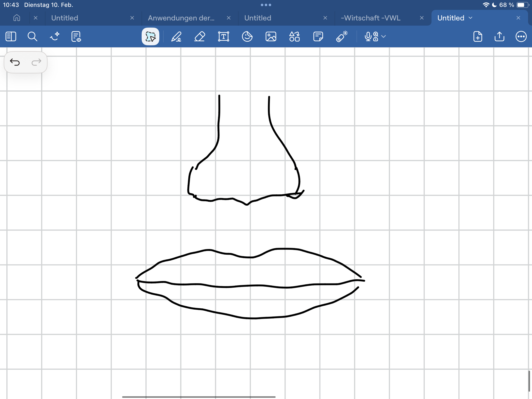Open the three-dot More options menu
The width and height of the screenshot is (532, 399).
521,37
